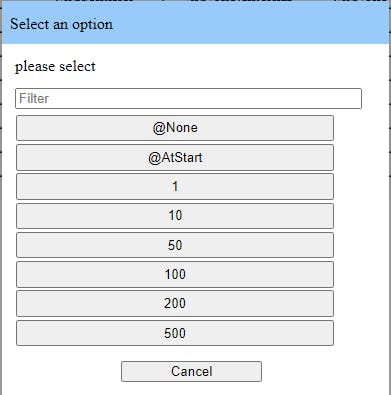Apply the @AtStart setting
The image size is (391, 395).
click(175, 157)
